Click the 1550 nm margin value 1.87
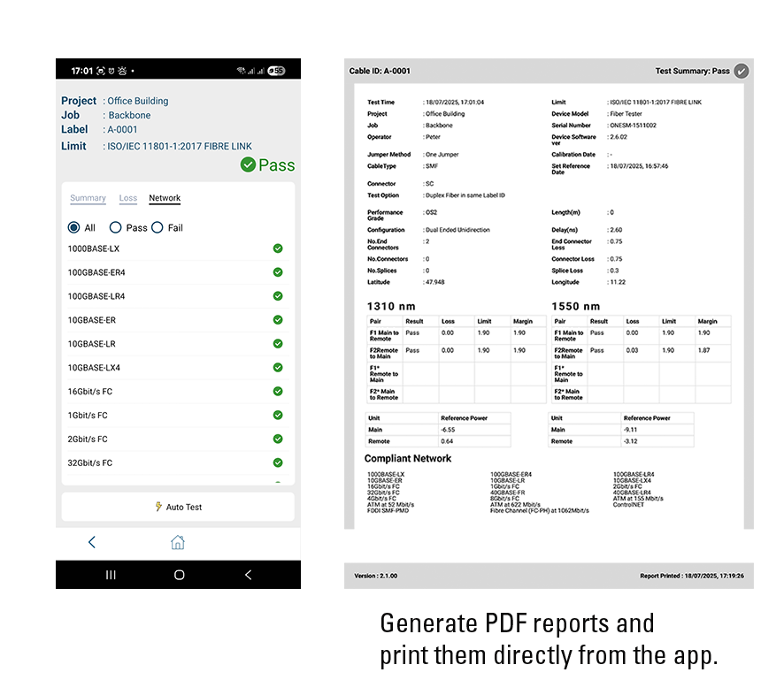The image size is (784, 680). pyautogui.click(x=704, y=351)
